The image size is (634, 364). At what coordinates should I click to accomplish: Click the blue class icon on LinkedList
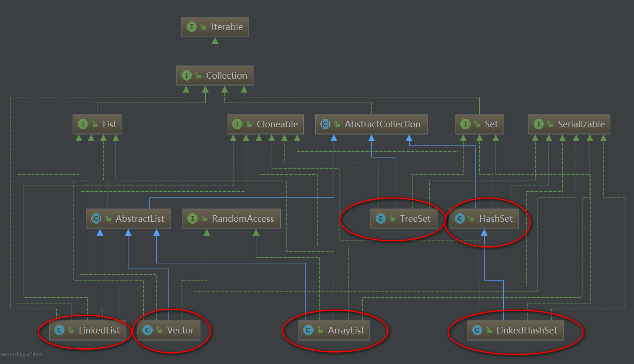click(x=60, y=330)
